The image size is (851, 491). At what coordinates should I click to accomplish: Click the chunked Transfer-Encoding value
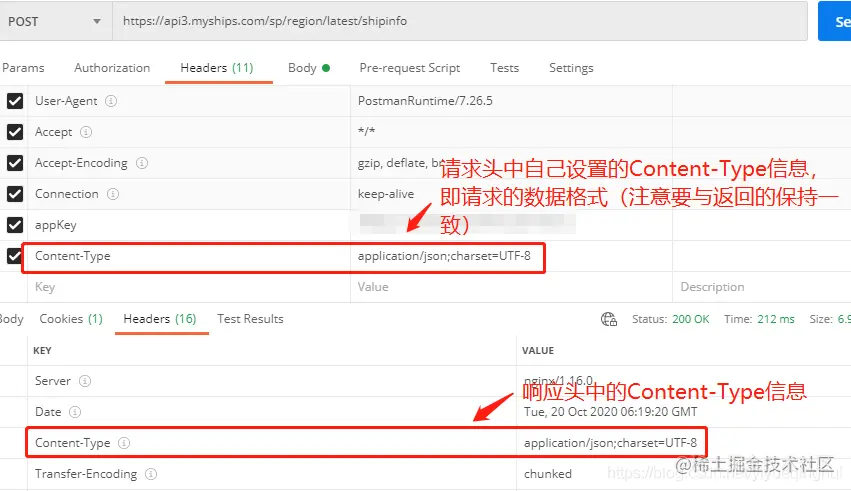(548, 474)
